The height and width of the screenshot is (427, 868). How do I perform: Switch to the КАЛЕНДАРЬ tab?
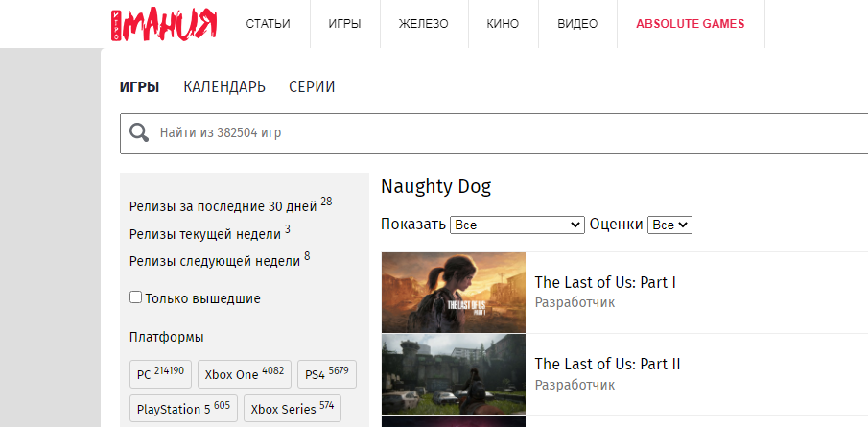224,87
